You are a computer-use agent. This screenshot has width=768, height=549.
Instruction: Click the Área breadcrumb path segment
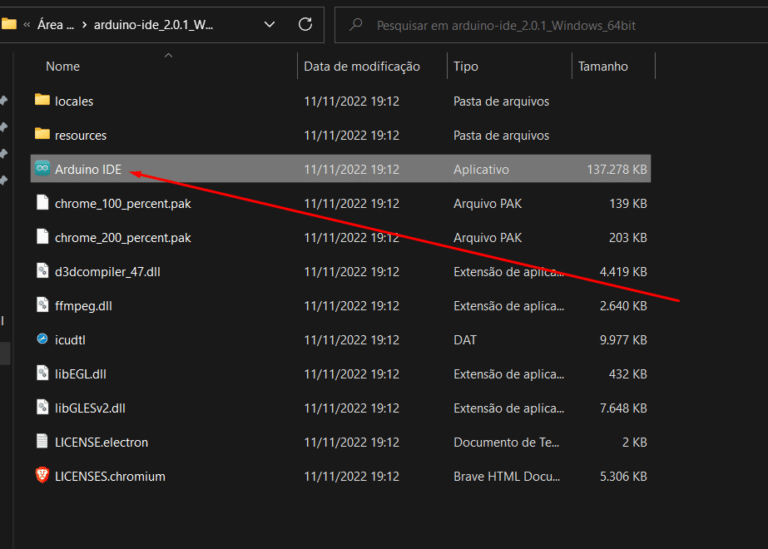(55, 24)
